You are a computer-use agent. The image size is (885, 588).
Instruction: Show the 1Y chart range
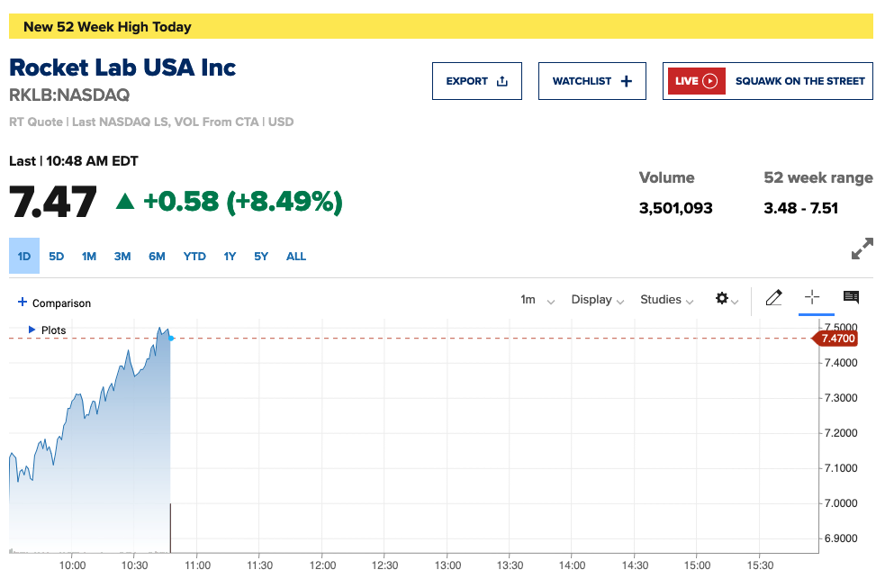[x=230, y=257]
